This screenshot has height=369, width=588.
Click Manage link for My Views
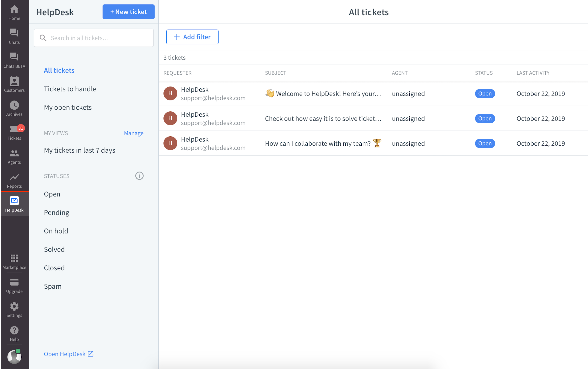134,133
